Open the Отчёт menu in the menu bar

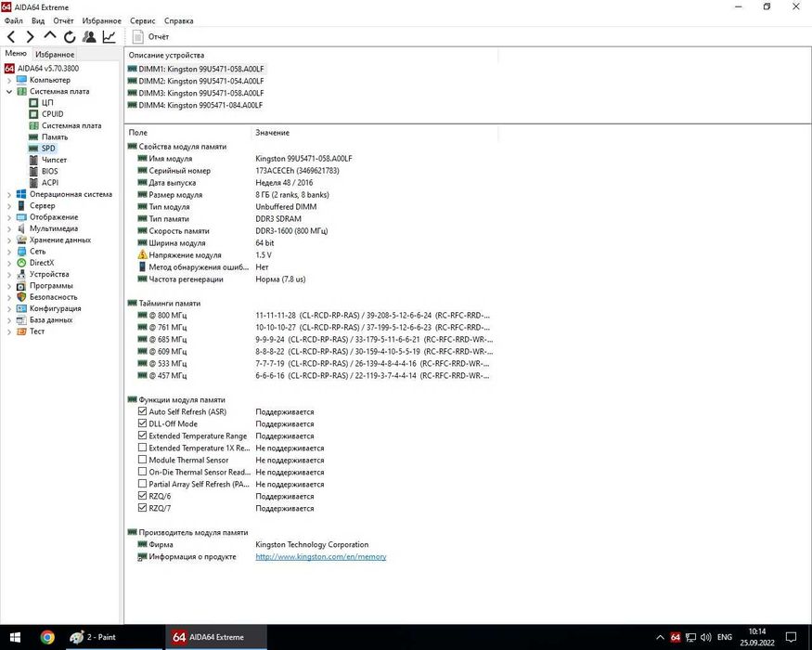[x=63, y=20]
